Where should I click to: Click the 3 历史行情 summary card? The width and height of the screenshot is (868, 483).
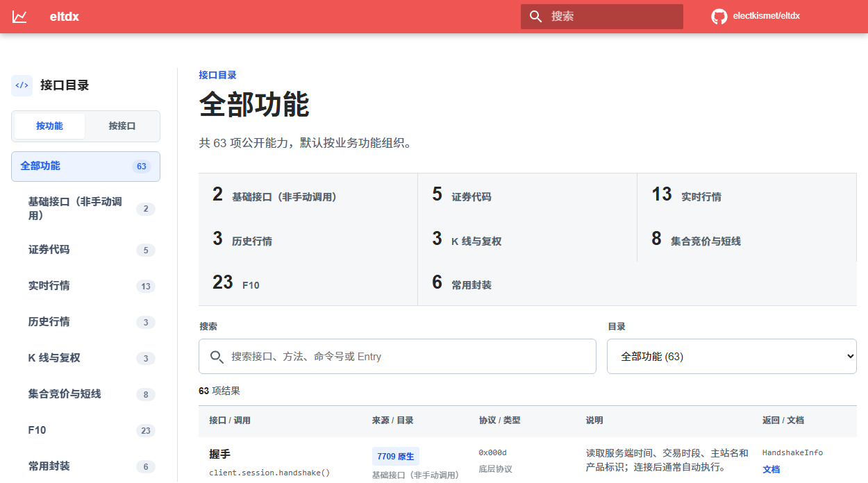click(x=308, y=239)
